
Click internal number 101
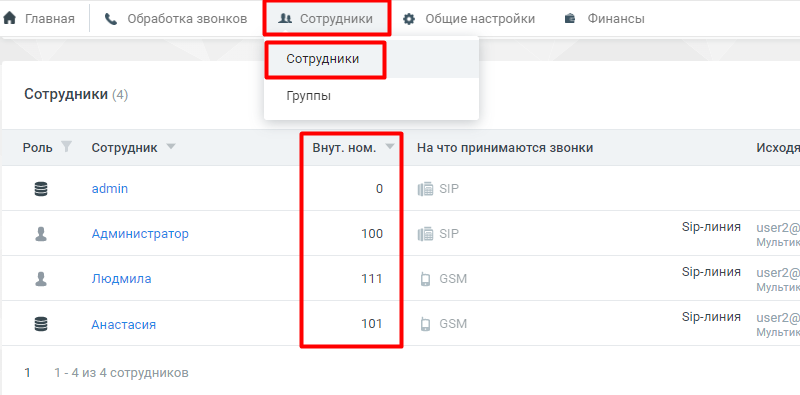[x=372, y=324]
